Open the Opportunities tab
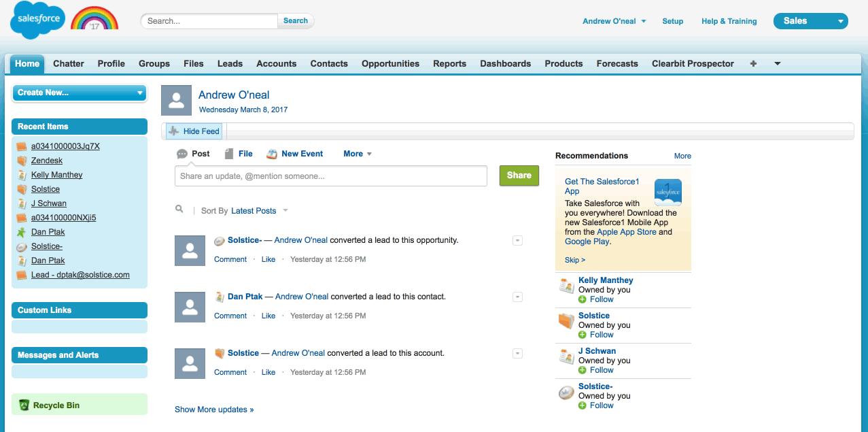 389,63
